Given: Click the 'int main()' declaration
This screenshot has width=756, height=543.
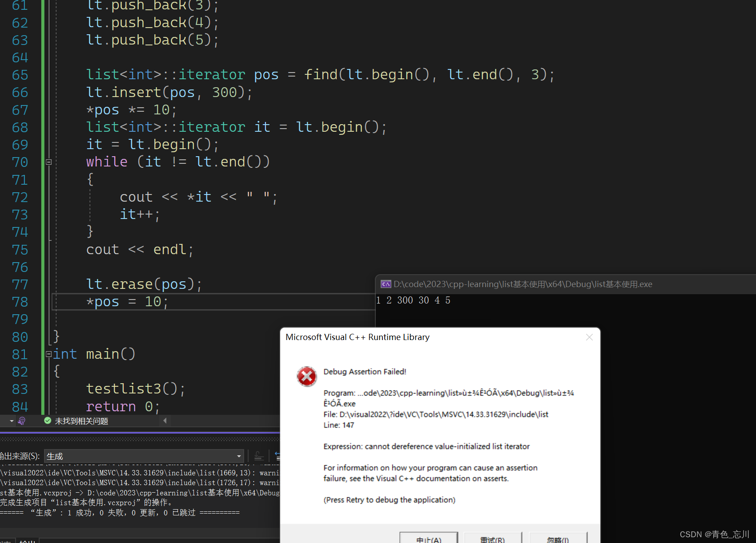Looking at the screenshot, I should coord(94,354).
